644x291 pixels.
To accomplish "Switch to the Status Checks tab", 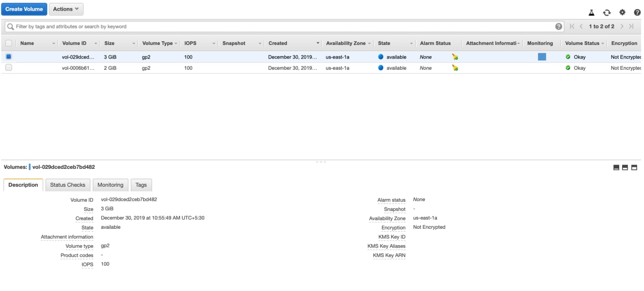I will pos(67,184).
